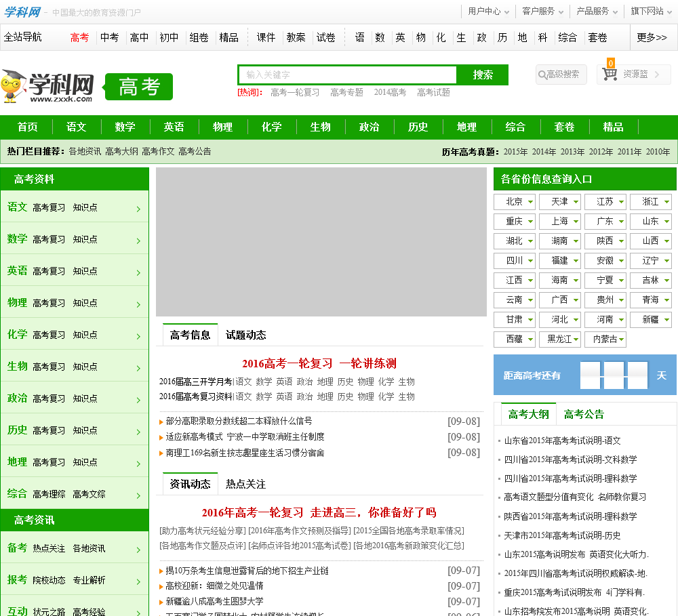This screenshot has width=678, height=616.
Task: Click 全站导航 at top left
Action: click(23, 37)
